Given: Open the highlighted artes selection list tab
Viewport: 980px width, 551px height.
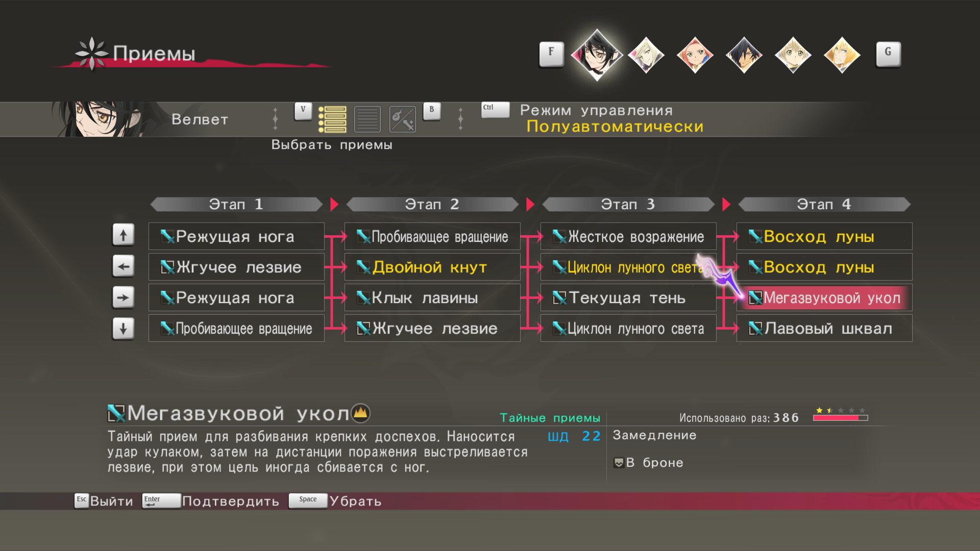Looking at the screenshot, I should 332,119.
